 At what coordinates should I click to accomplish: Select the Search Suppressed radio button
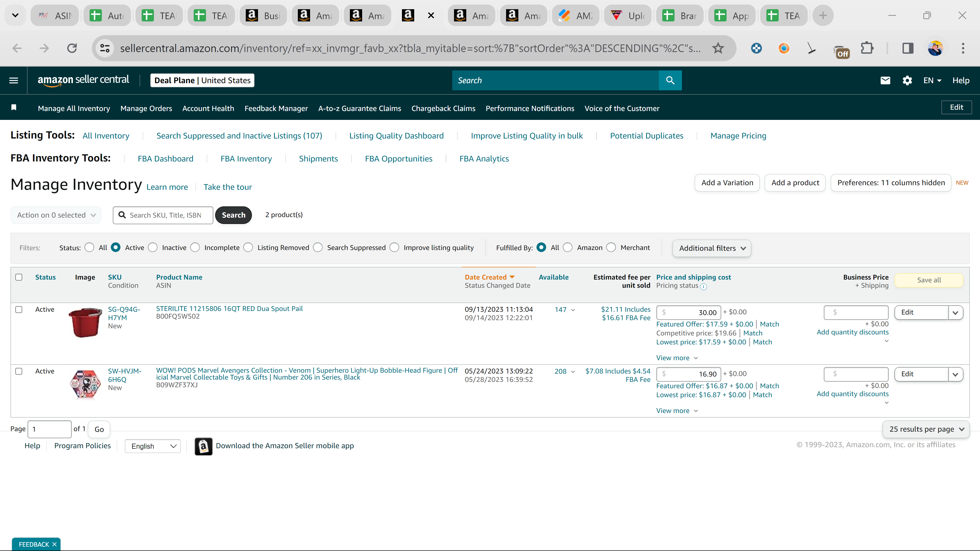(318, 247)
